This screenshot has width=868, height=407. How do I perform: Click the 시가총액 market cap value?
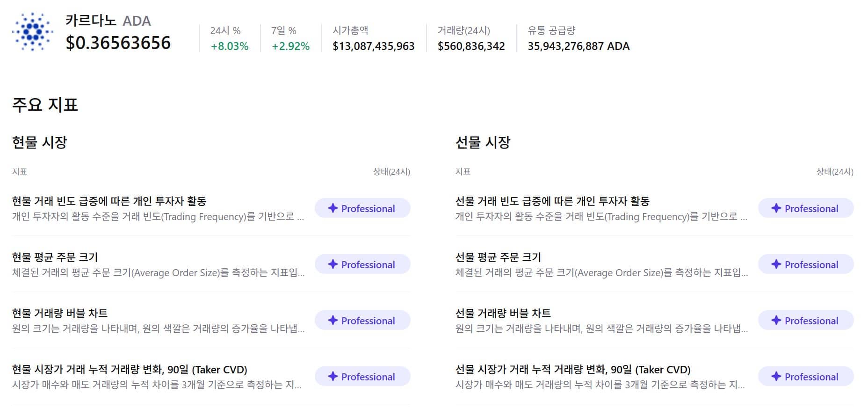point(374,46)
